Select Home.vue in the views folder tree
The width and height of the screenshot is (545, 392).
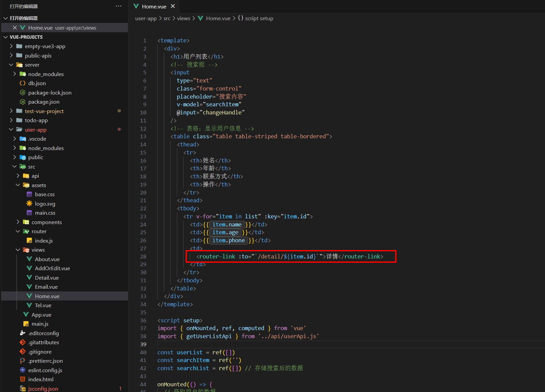point(47,296)
